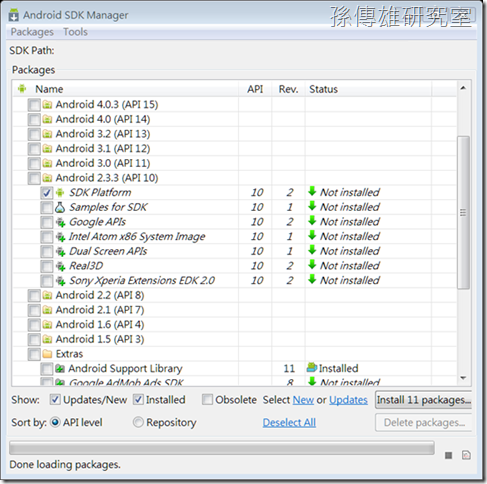The width and height of the screenshot is (487, 484).
Task: Check the Samples for SDK checkbox
Action: pos(47,207)
